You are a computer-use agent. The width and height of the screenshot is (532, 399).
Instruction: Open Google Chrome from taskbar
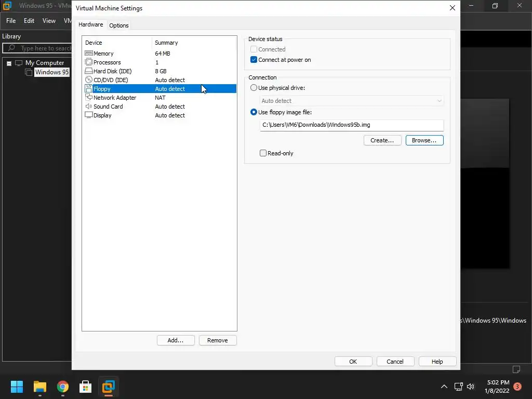tap(63, 387)
